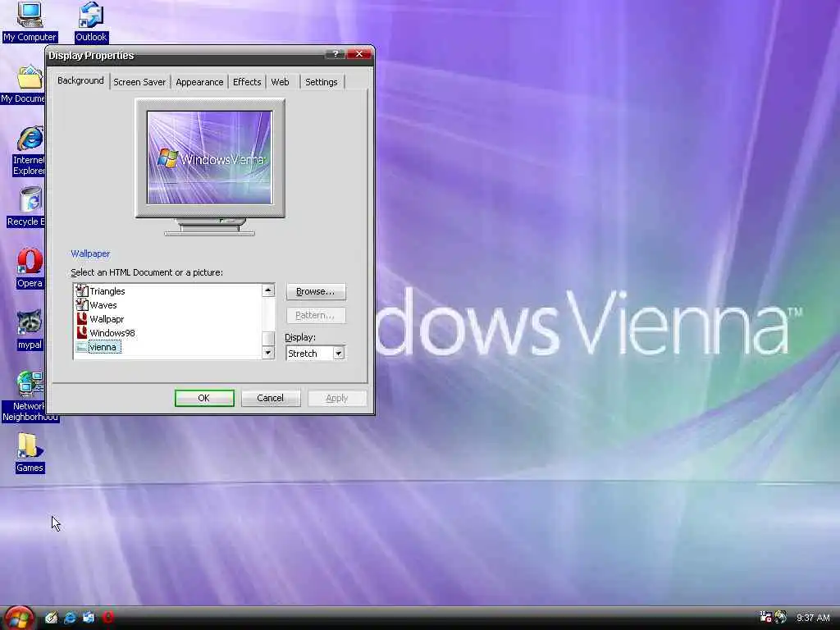Select the mypal raccoon desktop icon
Viewport: 840px width, 630px height.
point(30,323)
